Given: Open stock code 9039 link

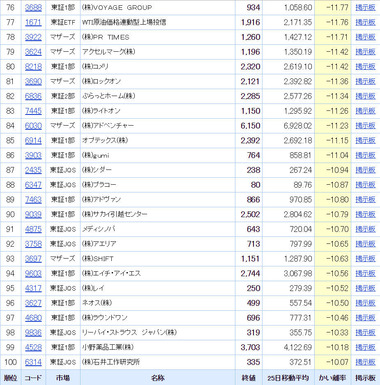Looking at the screenshot, I should point(33,214).
